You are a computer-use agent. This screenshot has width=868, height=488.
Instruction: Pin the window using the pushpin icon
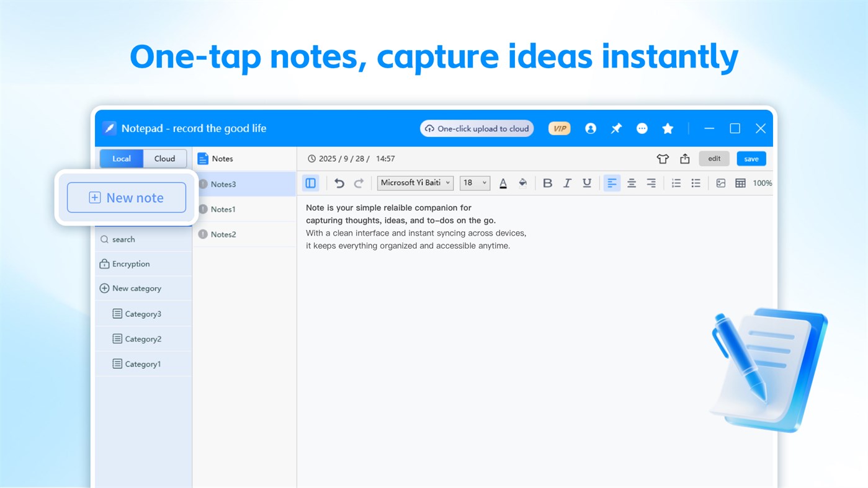(615, 128)
